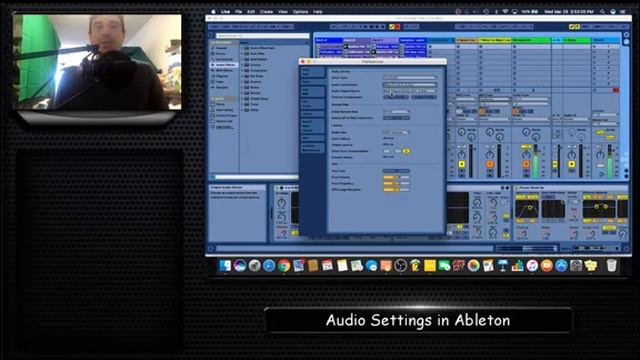This screenshot has width=640, height=360.
Task: Open the Audio Input Device dropdown
Action: [x=410, y=84]
